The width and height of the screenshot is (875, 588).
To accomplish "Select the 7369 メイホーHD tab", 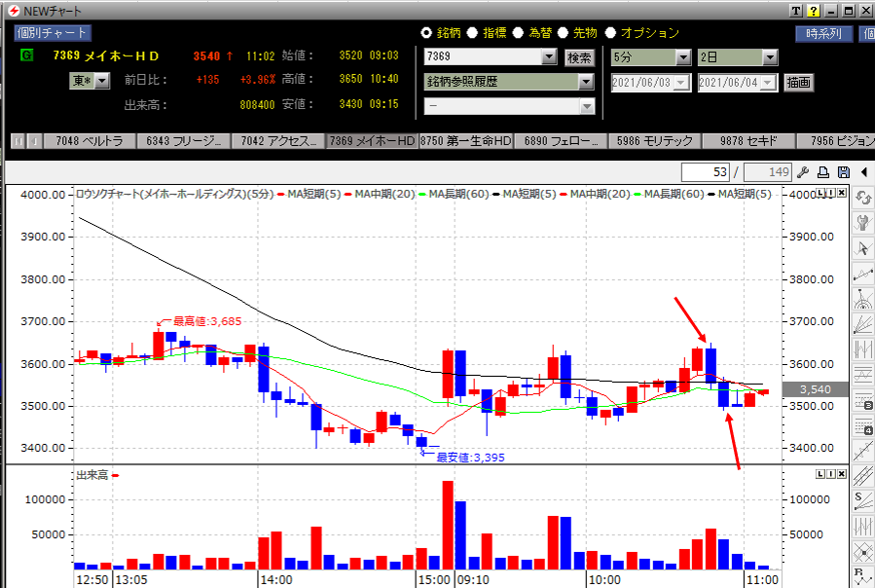I will 372,141.
